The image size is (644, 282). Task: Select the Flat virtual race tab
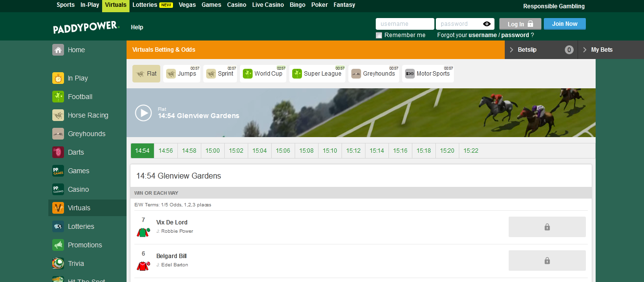point(146,74)
